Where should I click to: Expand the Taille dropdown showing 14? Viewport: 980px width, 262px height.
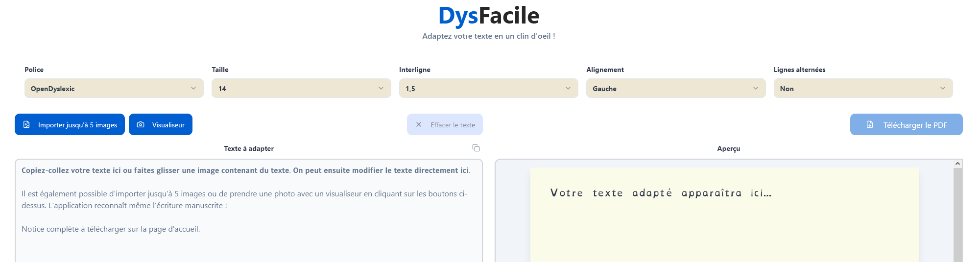click(301, 89)
